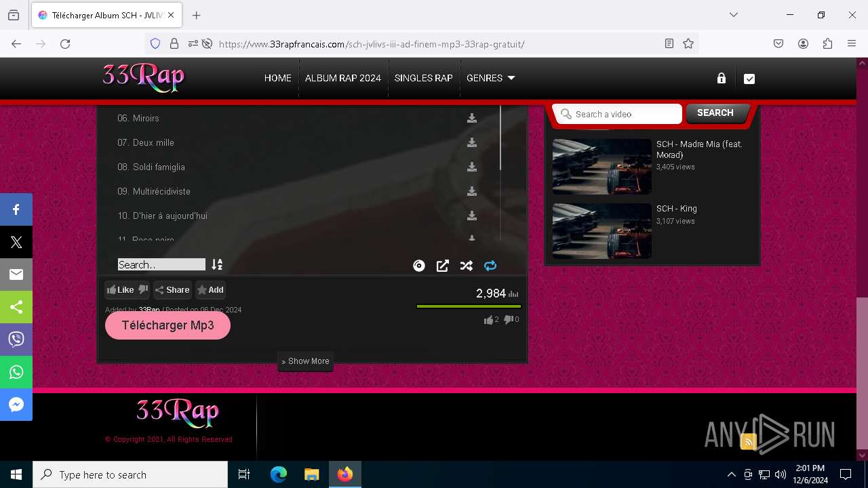List all tabs dropdown
Viewport: 868px width, 488px height.
(733, 15)
